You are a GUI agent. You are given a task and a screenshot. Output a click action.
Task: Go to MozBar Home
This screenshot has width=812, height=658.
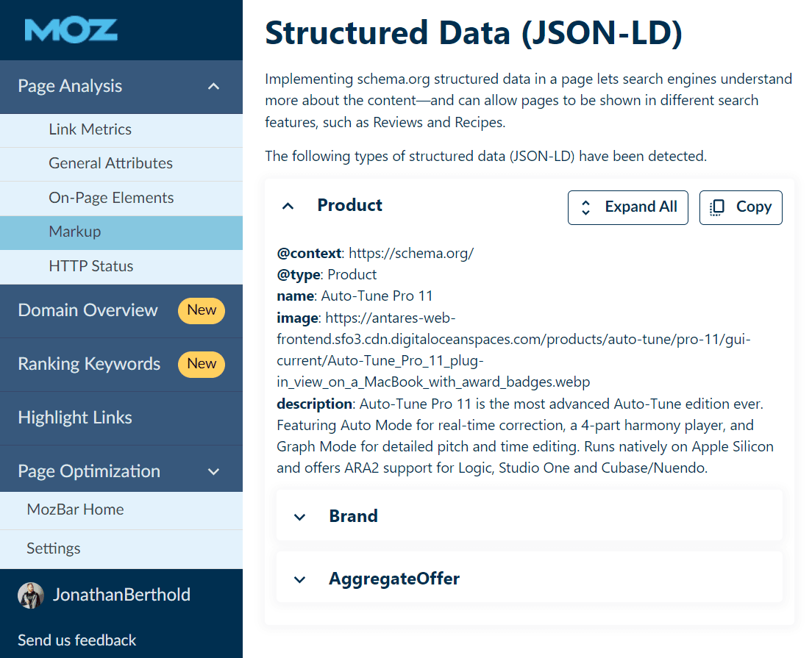point(75,509)
